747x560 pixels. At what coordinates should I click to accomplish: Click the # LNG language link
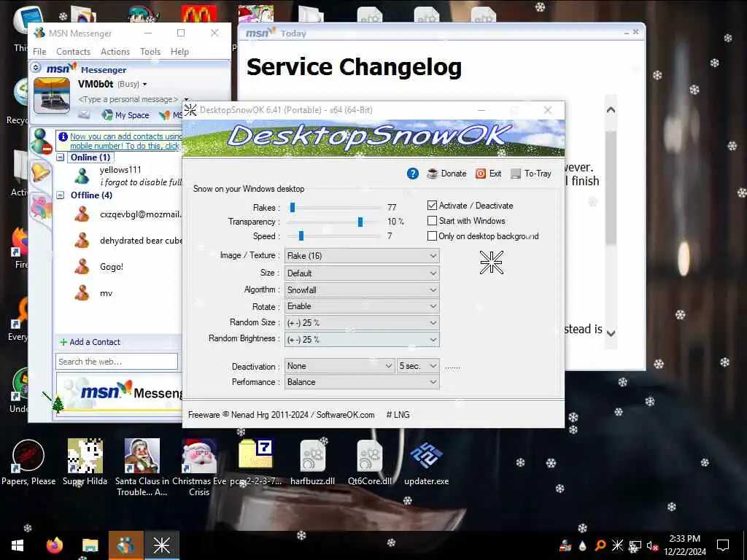pyautogui.click(x=398, y=415)
